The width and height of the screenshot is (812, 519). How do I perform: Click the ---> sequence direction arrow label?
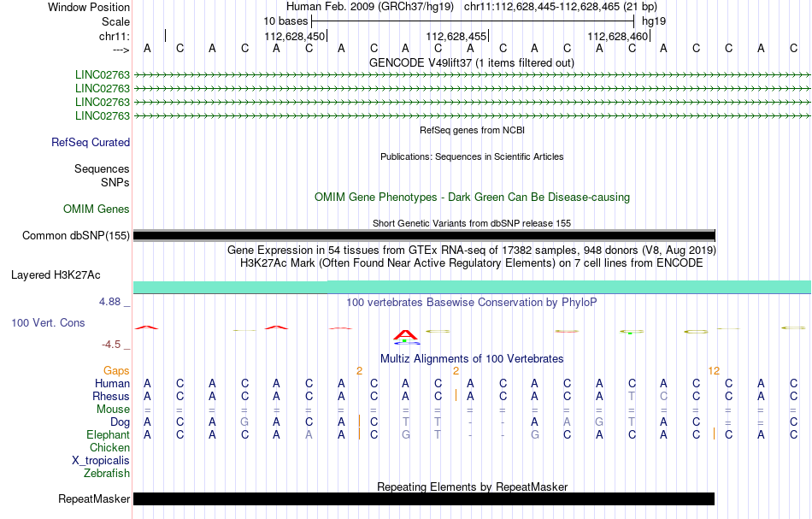pos(121,50)
